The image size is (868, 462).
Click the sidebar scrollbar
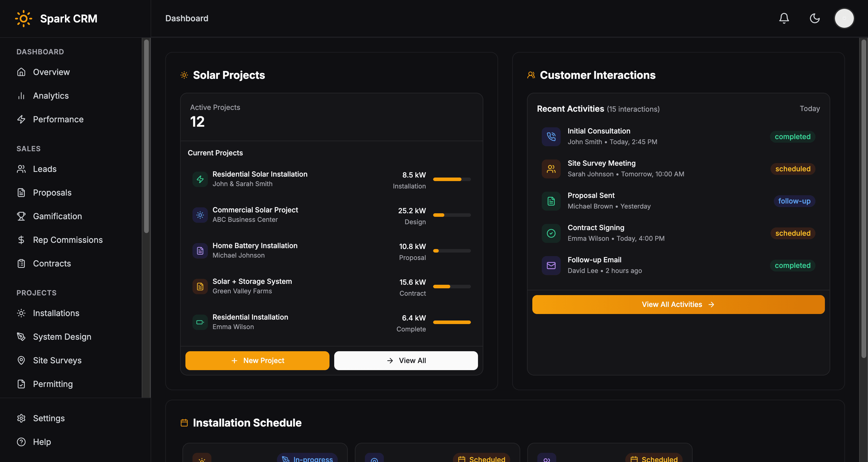(146, 136)
